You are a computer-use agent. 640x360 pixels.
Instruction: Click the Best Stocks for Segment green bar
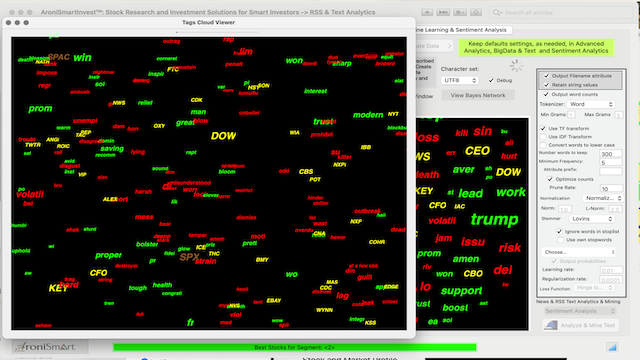(294, 347)
